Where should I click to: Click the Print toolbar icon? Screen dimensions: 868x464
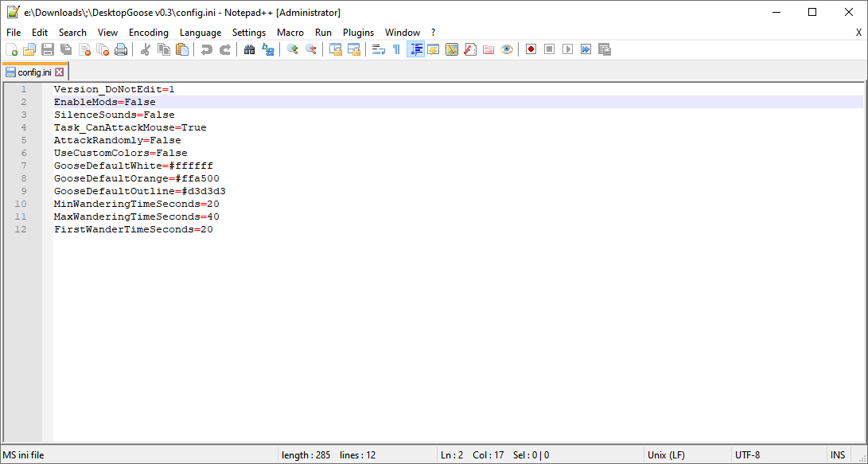121,49
